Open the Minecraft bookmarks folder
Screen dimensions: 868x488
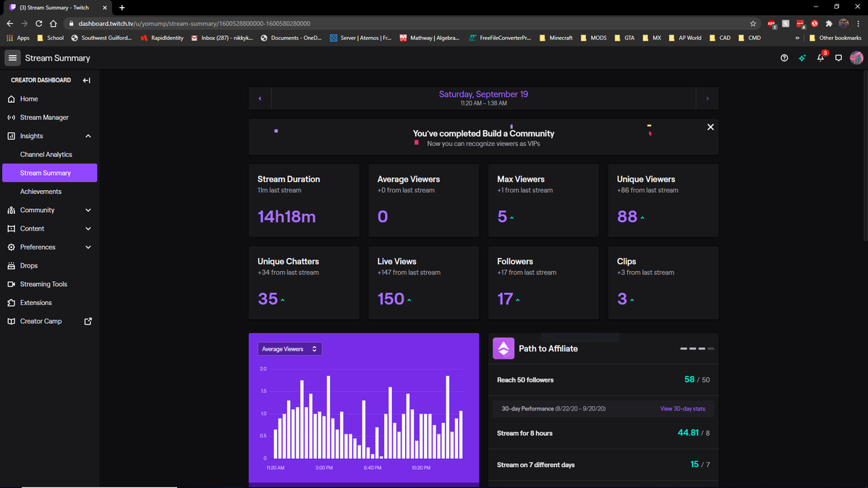coord(555,38)
